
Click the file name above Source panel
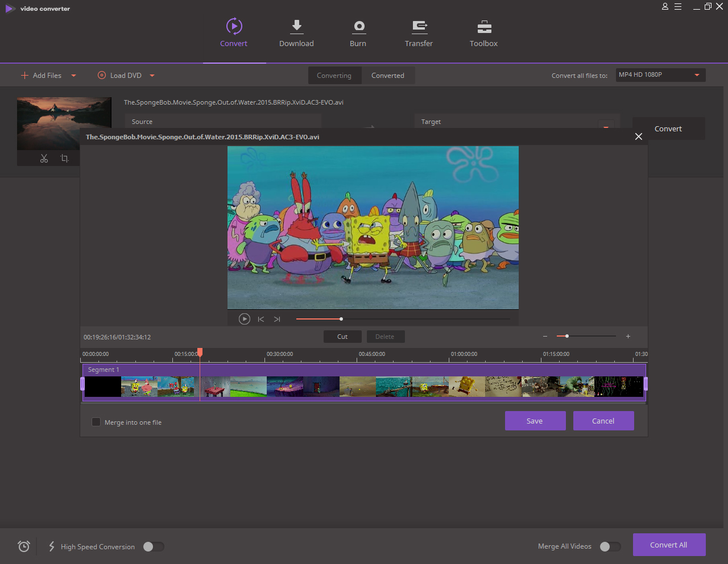[234, 102]
